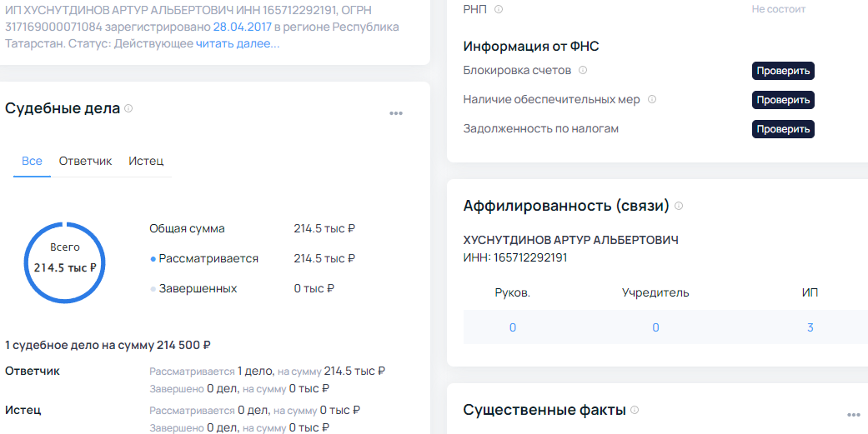
Task: Click info icon next to РНП
Action: [x=499, y=9]
